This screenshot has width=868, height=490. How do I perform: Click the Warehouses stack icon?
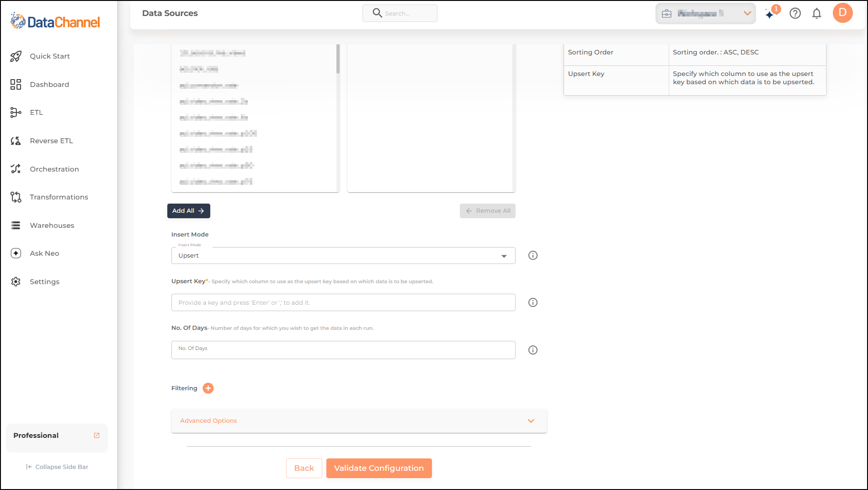pos(16,225)
